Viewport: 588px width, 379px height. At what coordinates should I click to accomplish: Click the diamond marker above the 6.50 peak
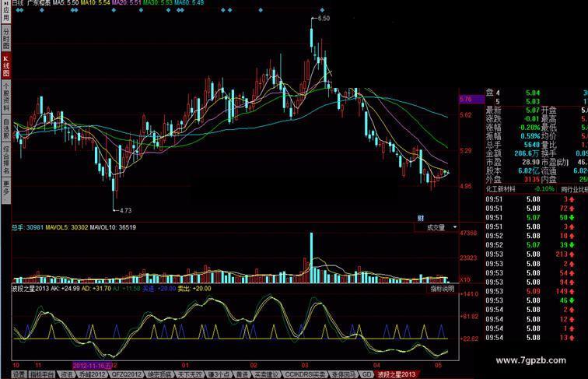point(322,10)
